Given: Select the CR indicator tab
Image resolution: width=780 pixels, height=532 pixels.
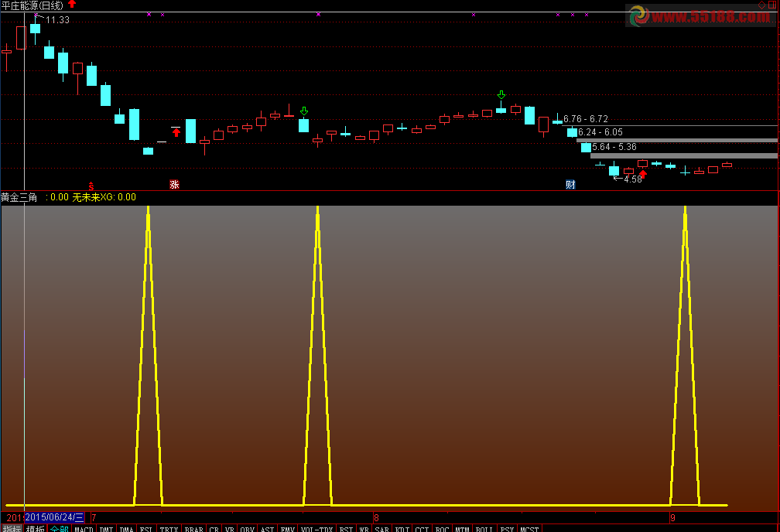Looking at the screenshot, I should click(214, 529).
